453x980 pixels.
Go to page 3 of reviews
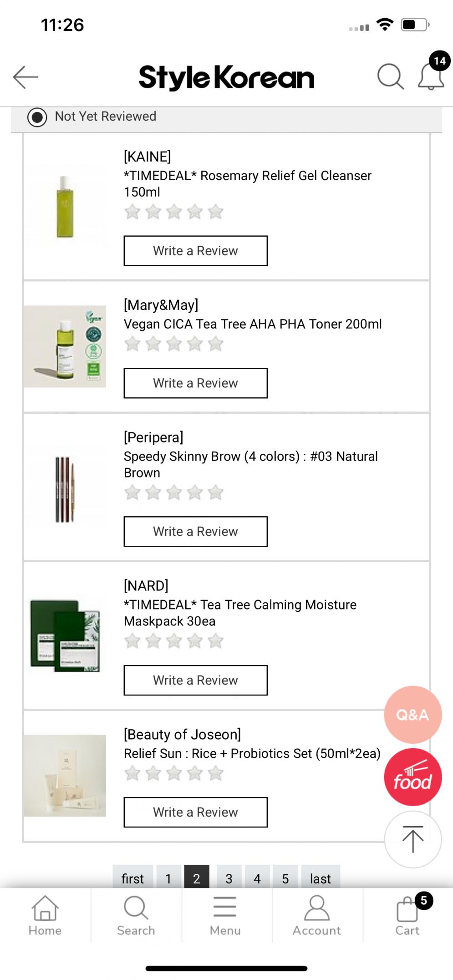(x=229, y=878)
